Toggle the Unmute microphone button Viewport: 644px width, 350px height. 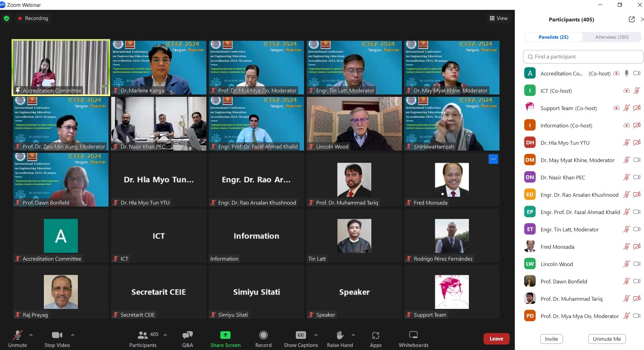17,335
